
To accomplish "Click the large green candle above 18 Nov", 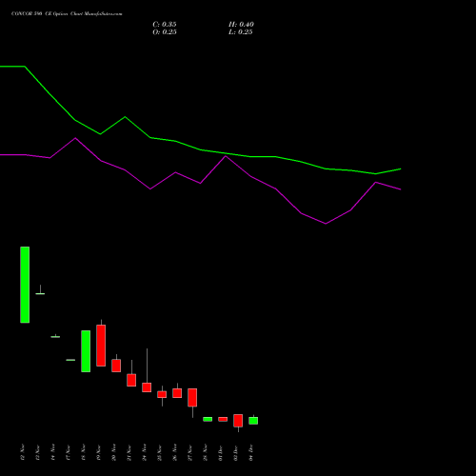I will [x=86, y=351].
